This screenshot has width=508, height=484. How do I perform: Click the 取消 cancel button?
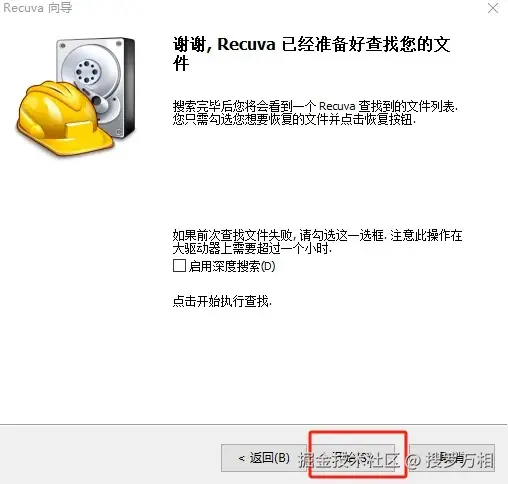click(452, 458)
